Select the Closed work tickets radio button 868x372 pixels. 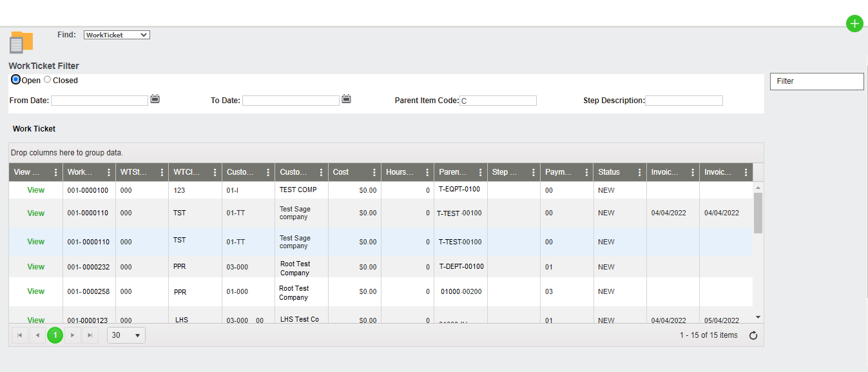click(x=46, y=79)
